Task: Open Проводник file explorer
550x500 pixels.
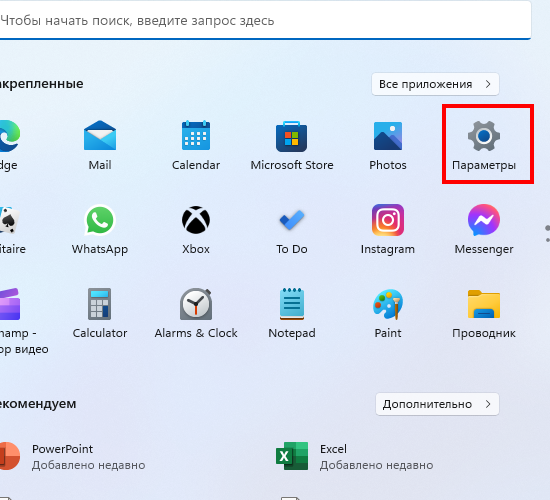Action: click(x=484, y=313)
